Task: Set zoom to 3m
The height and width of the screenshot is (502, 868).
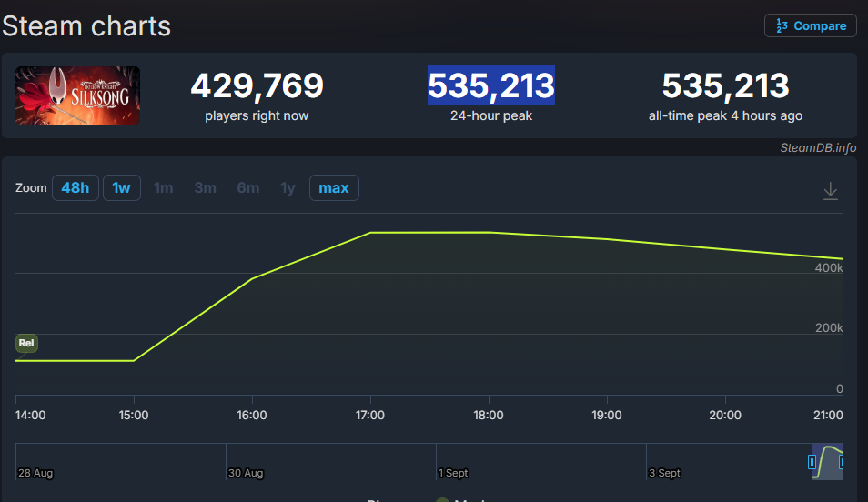Action: click(206, 187)
